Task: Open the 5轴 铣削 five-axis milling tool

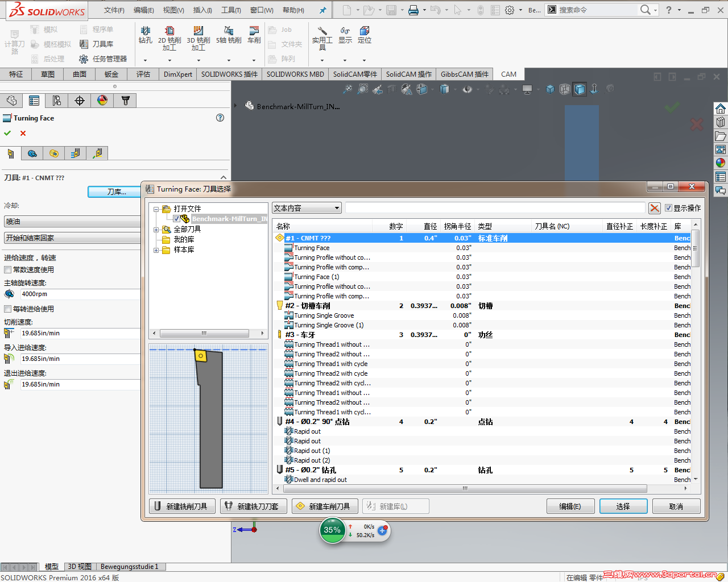Action: point(229,35)
